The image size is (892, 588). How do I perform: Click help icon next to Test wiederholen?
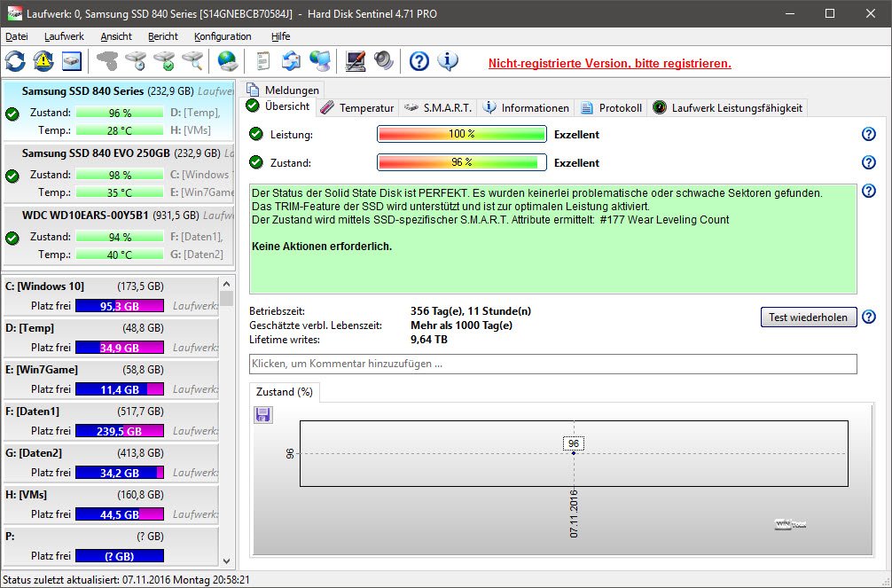(869, 317)
